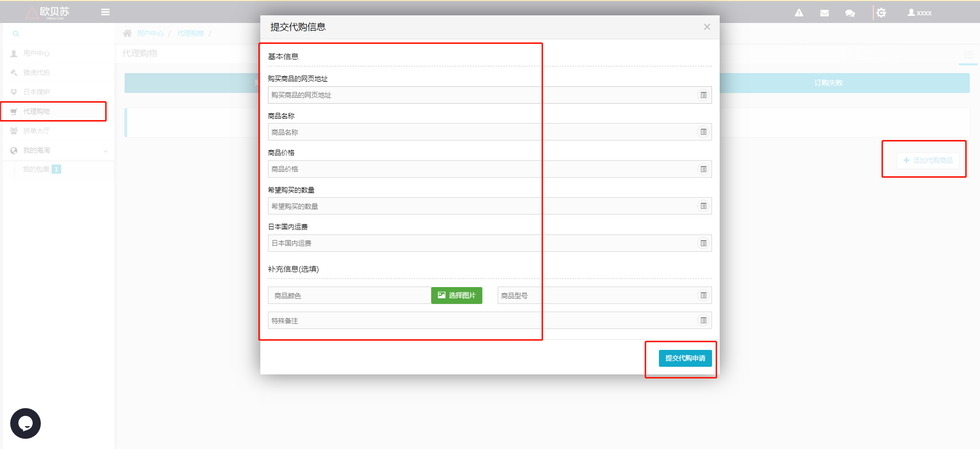Viewport: 980px width, 449px height.
Task: Click list icon in 商品价格 field
Action: click(703, 169)
